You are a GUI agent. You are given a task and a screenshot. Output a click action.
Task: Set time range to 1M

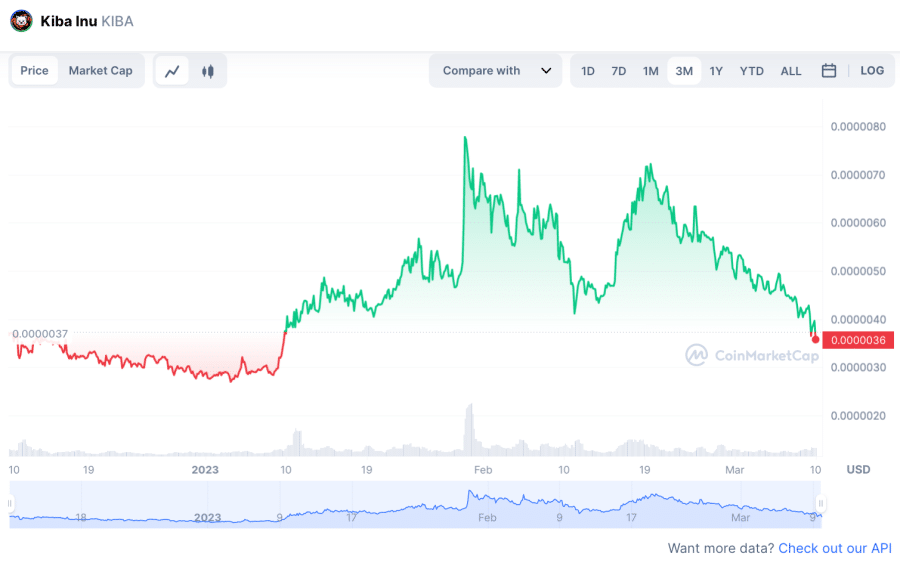tap(650, 71)
